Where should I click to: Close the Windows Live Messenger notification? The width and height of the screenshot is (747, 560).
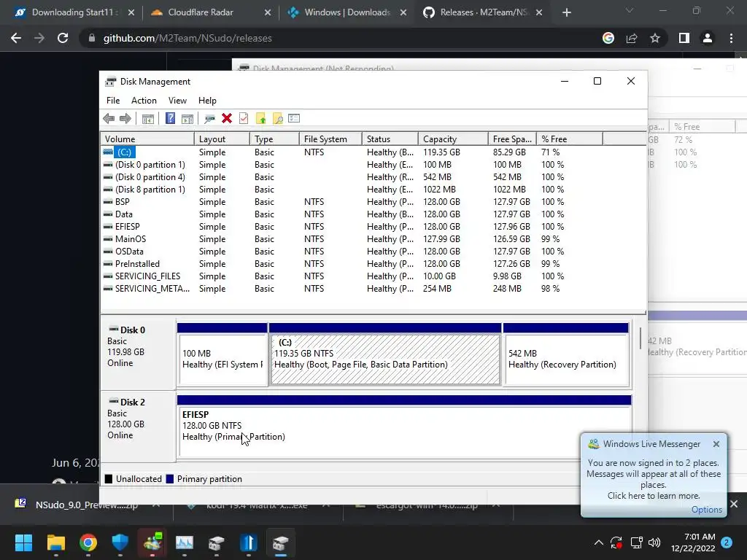[716, 444]
